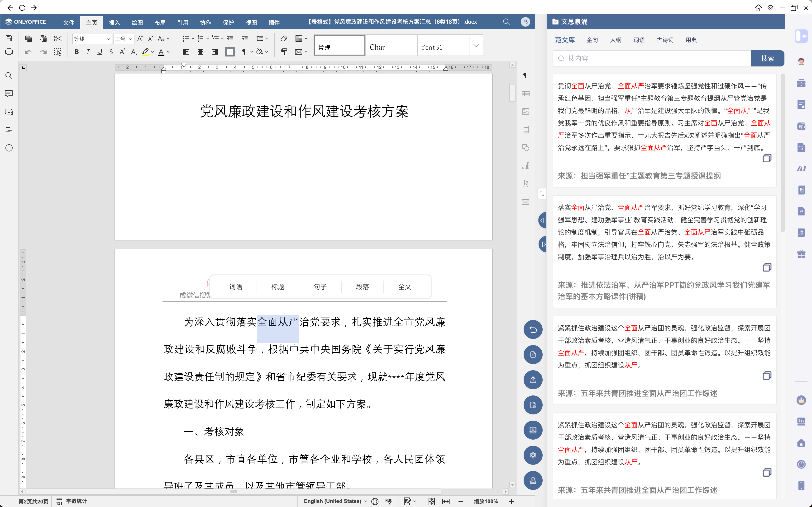
Task: Expand the nonprinting characters dropdown
Action: pos(252,52)
